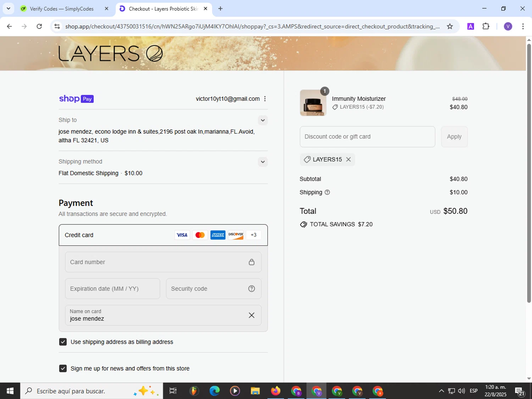Click the address bar URL
Viewport: 532px width, 399px height.
252,26
